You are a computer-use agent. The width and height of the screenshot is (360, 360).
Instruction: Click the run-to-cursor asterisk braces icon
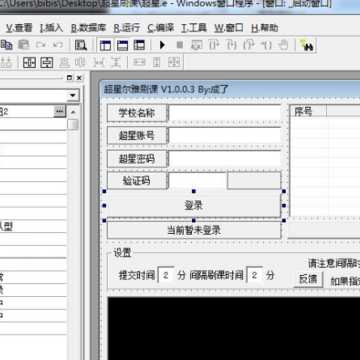tap(266, 45)
